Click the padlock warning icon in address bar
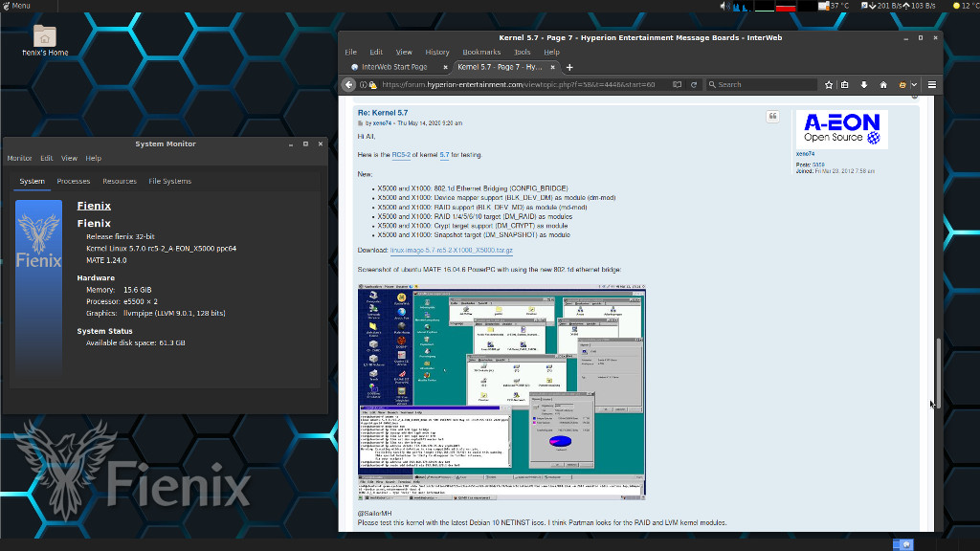 (372, 85)
